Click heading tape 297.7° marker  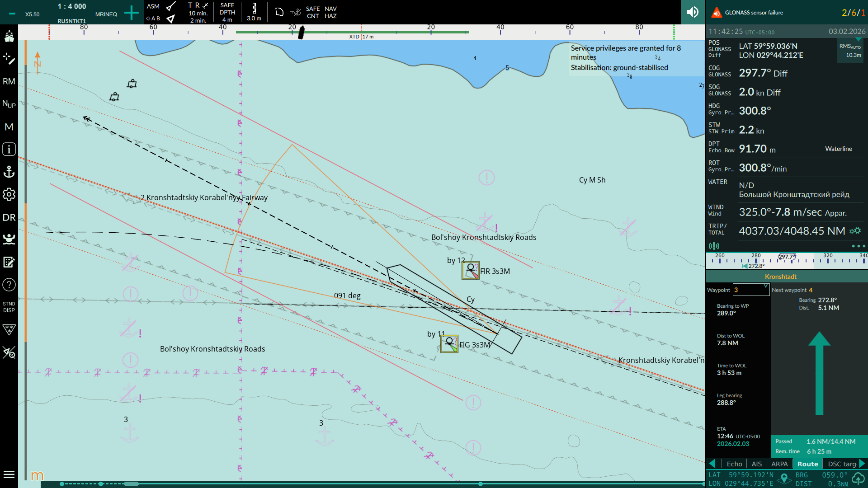click(x=787, y=257)
